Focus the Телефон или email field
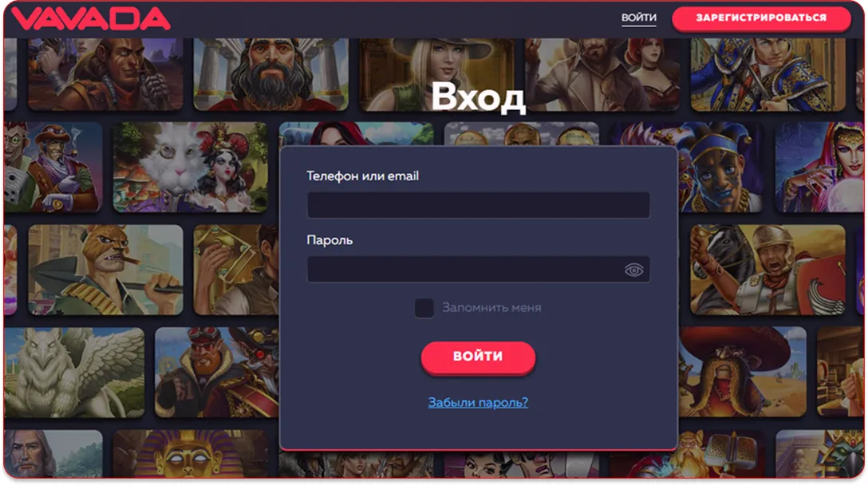This screenshot has height=485, width=868. click(x=479, y=205)
